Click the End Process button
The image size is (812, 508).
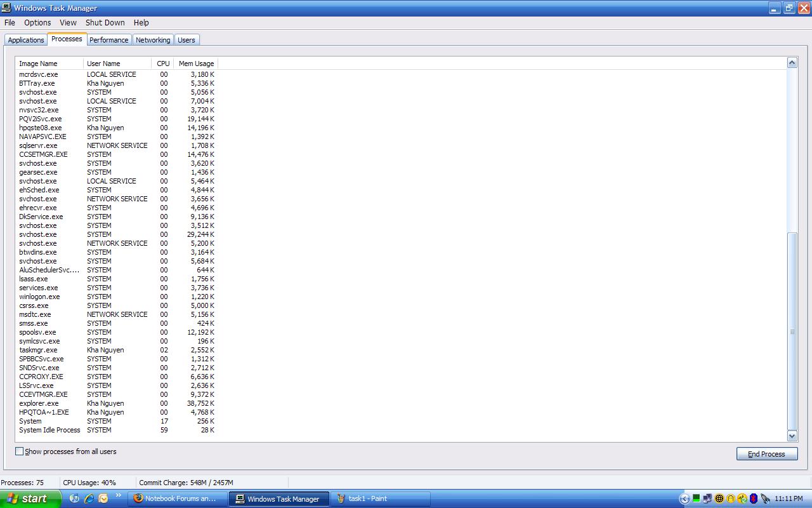point(767,454)
